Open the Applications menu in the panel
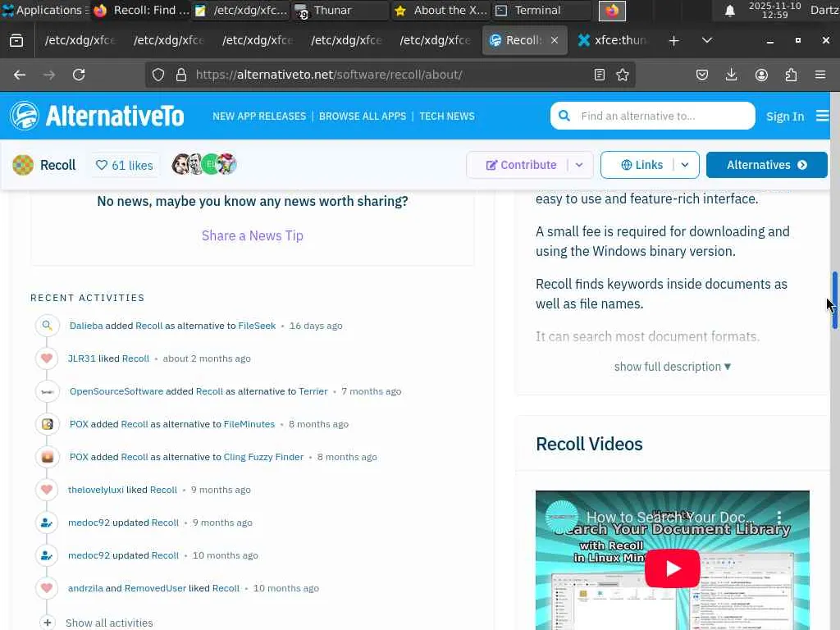Viewport: 840px width, 630px height. pos(46,10)
